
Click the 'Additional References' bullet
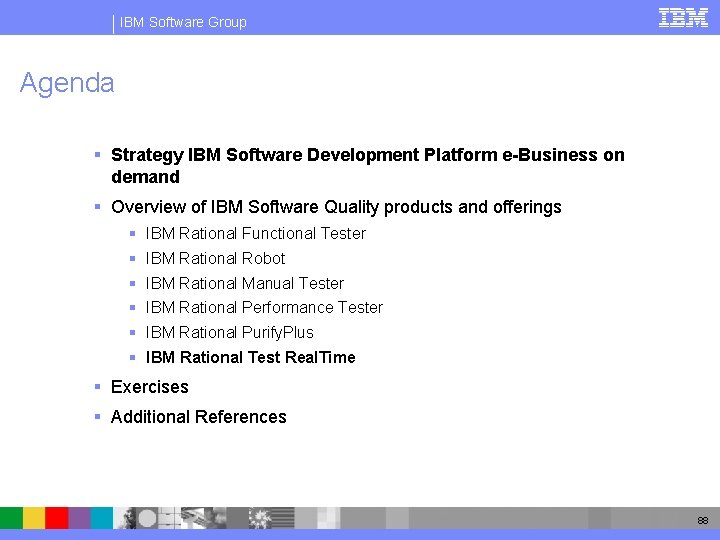point(199,416)
